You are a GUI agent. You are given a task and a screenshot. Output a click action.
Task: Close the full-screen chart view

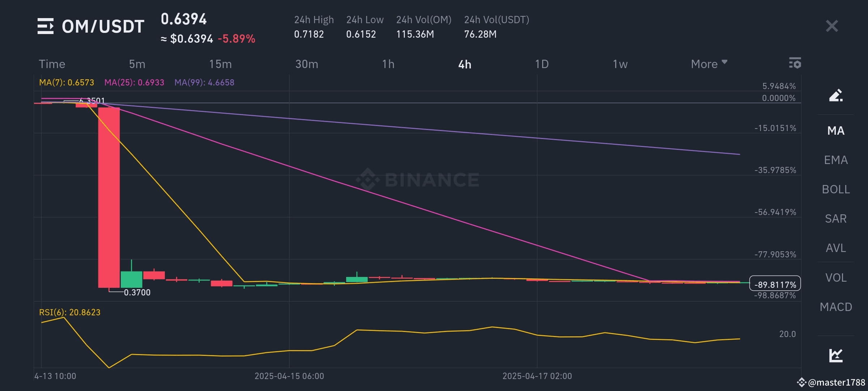[x=832, y=26]
